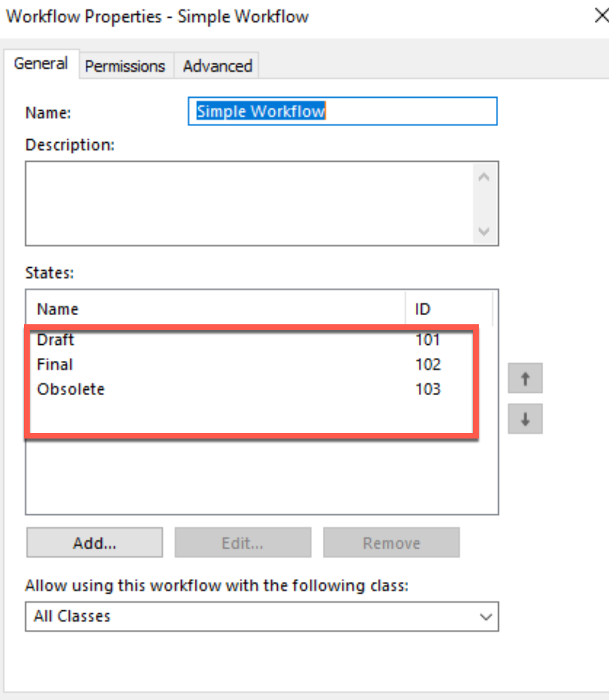
Task: Click the Remove button
Action: [x=391, y=542]
